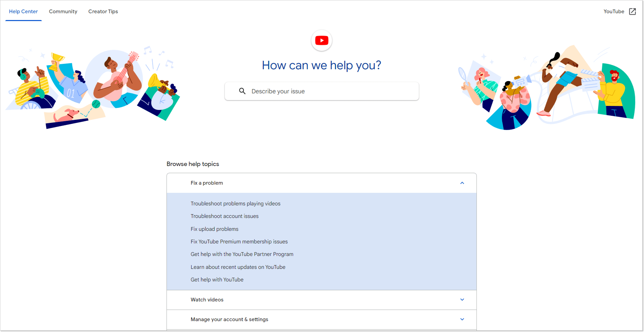This screenshot has height=332, width=644.
Task: Open Get help with YouTube Partner Program
Action: (242, 254)
